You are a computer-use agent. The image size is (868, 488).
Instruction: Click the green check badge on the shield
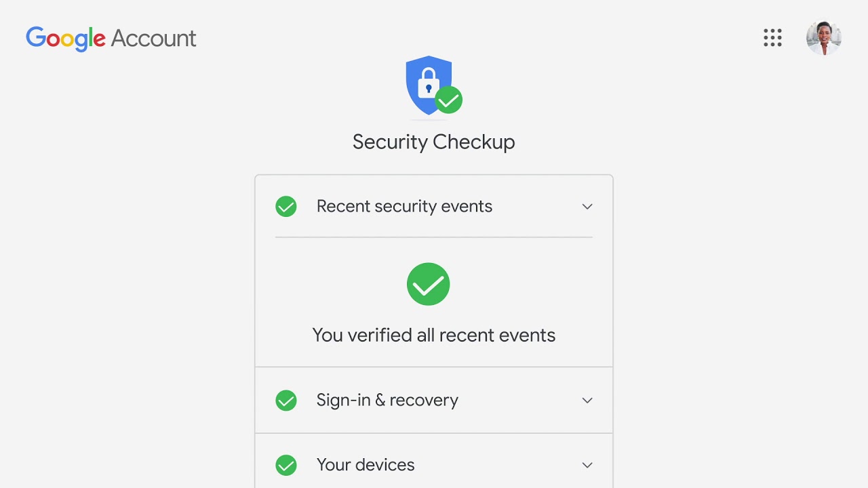click(x=448, y=101)
